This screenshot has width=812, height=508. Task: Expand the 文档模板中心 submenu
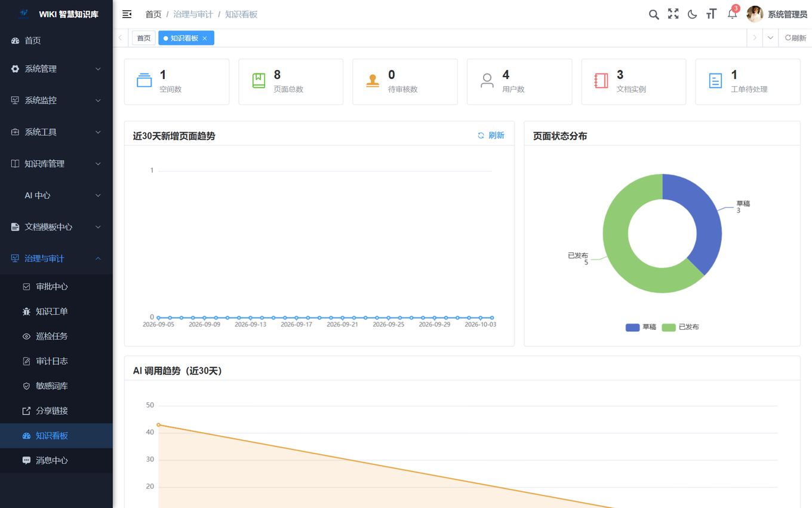[x=56, y=227]
